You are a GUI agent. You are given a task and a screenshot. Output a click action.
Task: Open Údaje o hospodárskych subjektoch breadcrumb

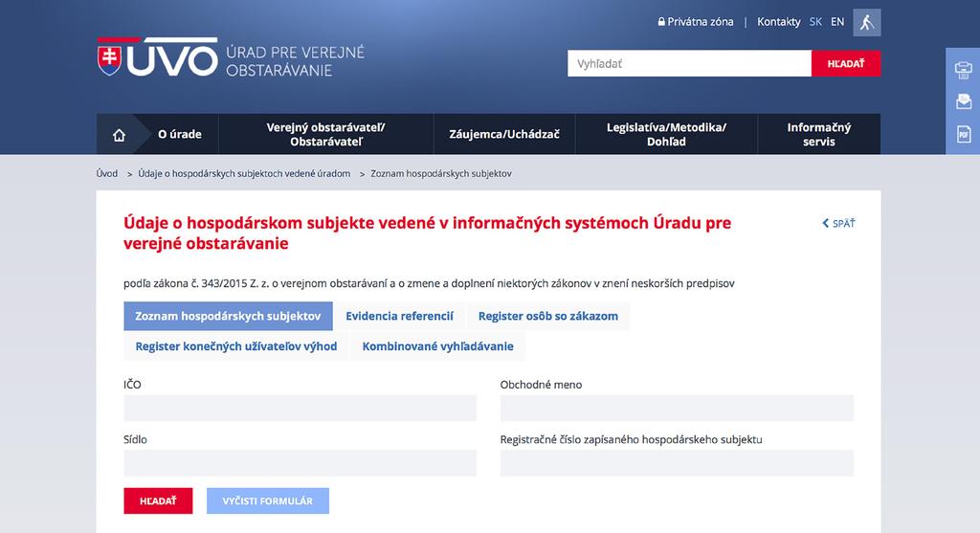[x=244, y=174]
